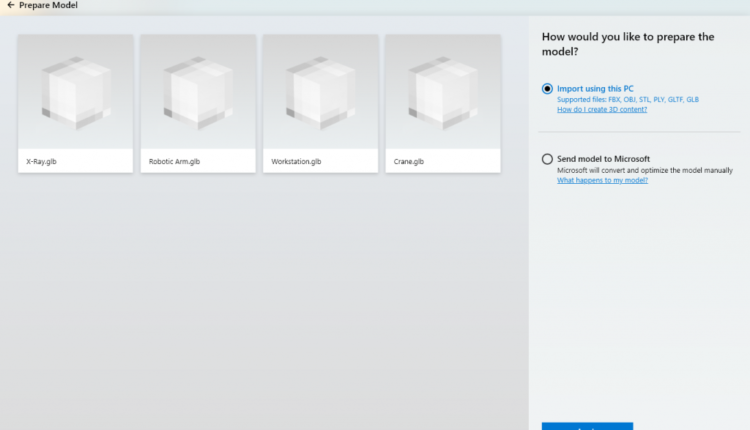The width and height of the screenshot is (750, 430).
Task: Select the Robotic Arm.glb cube preview
Action: coord(198,91)
